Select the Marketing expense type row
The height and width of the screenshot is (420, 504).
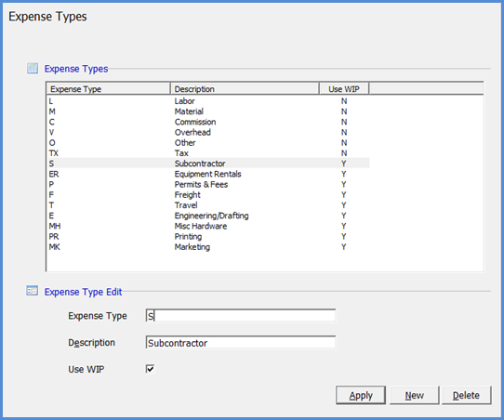(x=208, y=247)
